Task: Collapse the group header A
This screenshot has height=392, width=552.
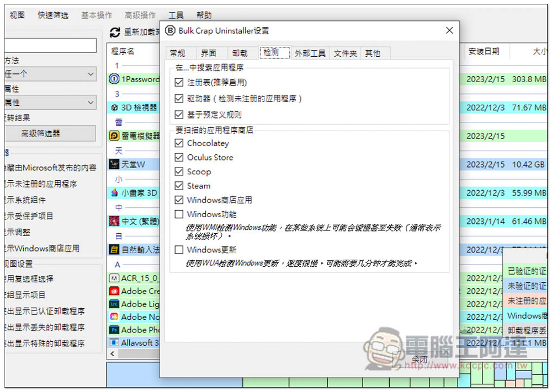Action: [117, 265]
